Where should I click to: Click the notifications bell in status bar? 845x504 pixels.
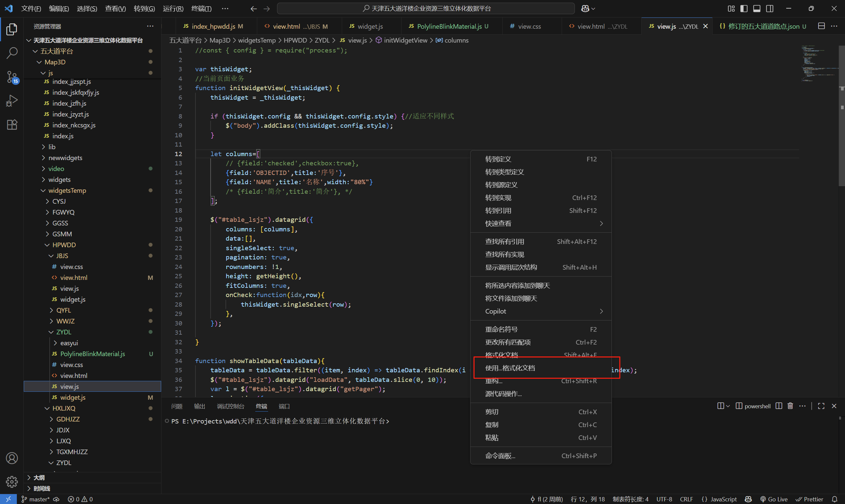(x=834, y=499)
